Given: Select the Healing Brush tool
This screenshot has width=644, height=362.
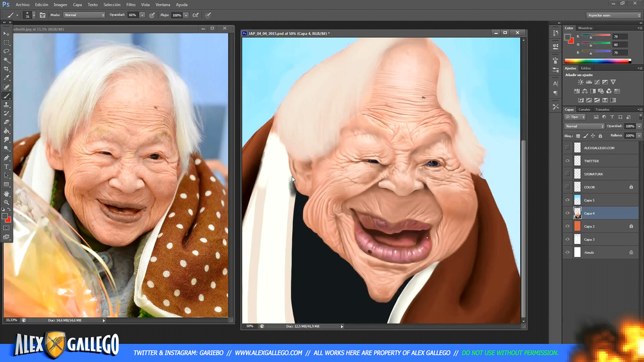Looking at the screenshot, I should (6, 87).
